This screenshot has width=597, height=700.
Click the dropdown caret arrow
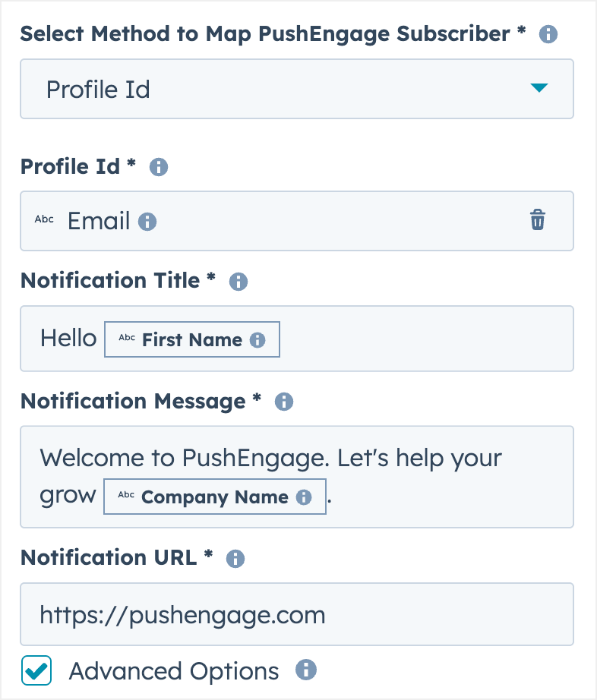pyautogui.click(x=539, y=88)
